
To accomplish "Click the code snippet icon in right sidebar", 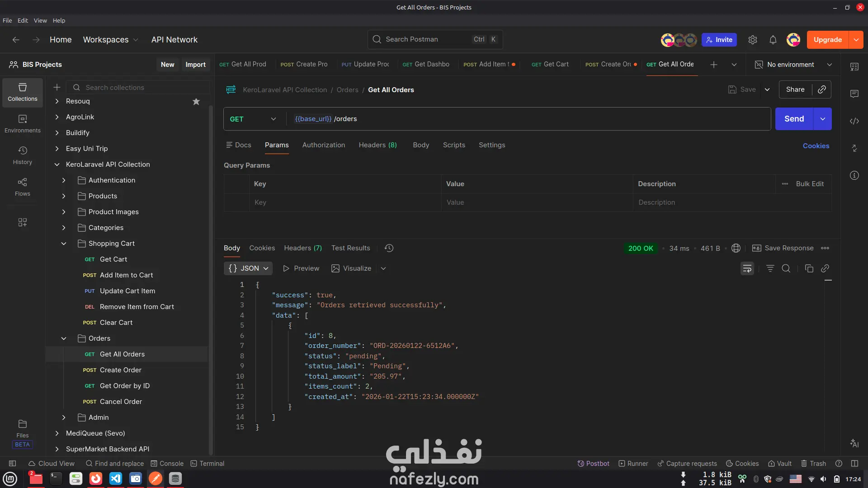I will [x=854, y=121].
